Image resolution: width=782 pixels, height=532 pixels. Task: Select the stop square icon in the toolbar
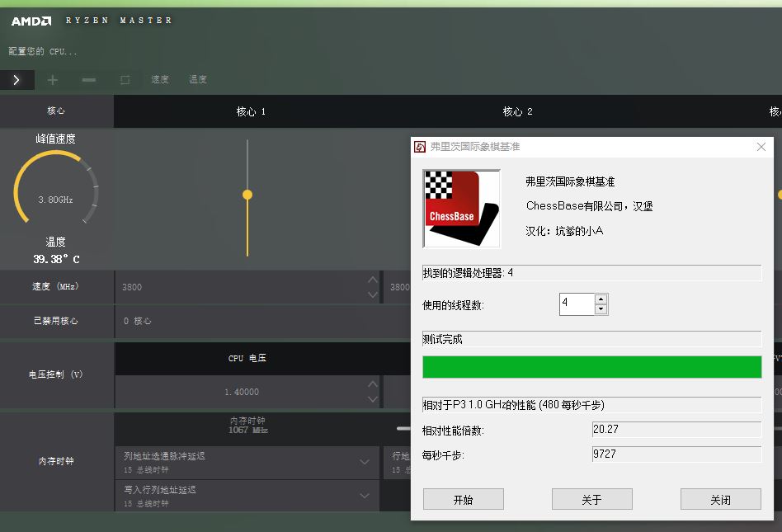[123, 79]
